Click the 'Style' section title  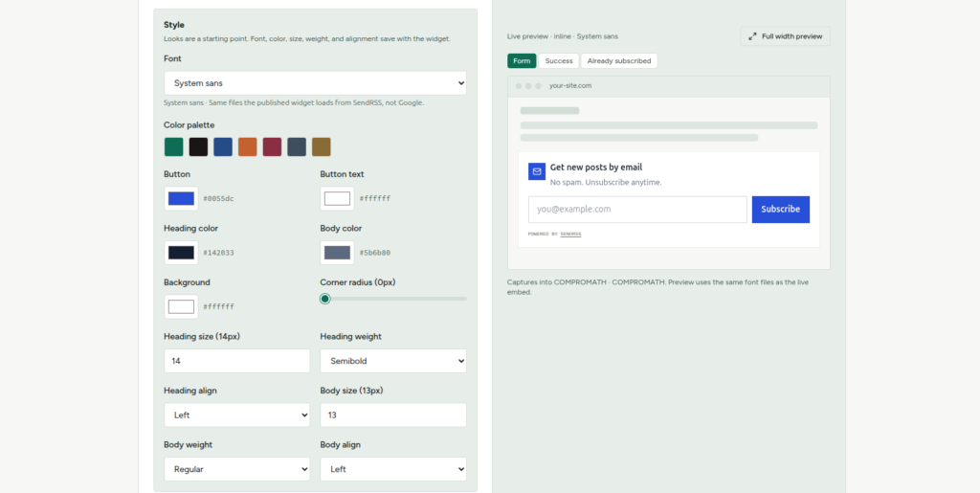coord(174,25)
